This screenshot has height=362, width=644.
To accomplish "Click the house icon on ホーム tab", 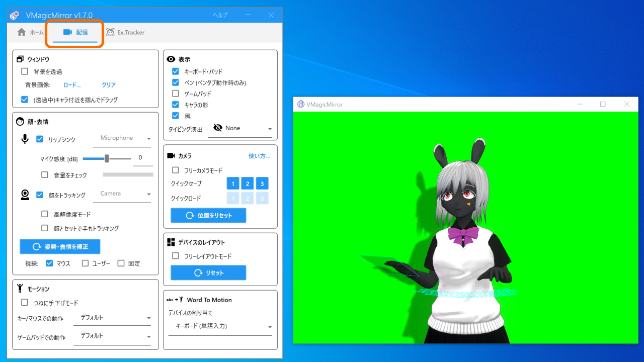I will 21,32.
